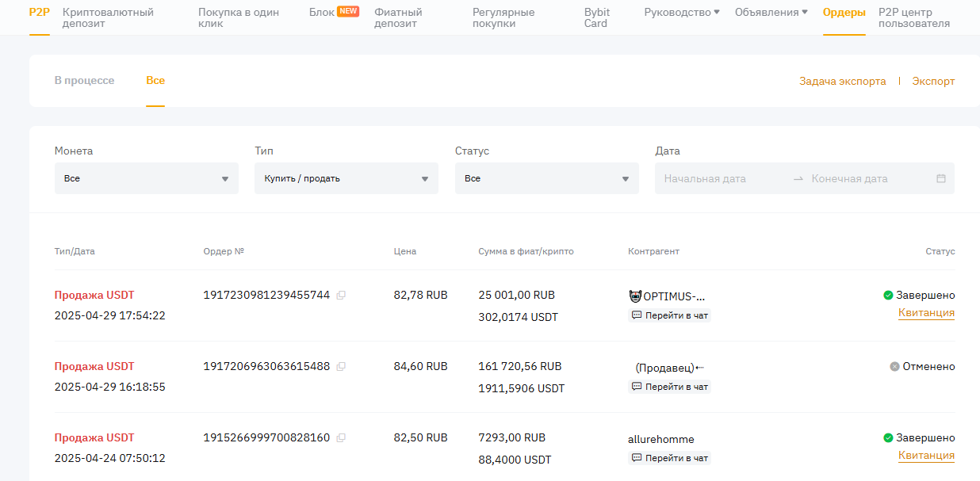The width and height of the screenshot is (980, 481).
Task: Open the allurehomme counterparty profile
Action: [660, 439]
